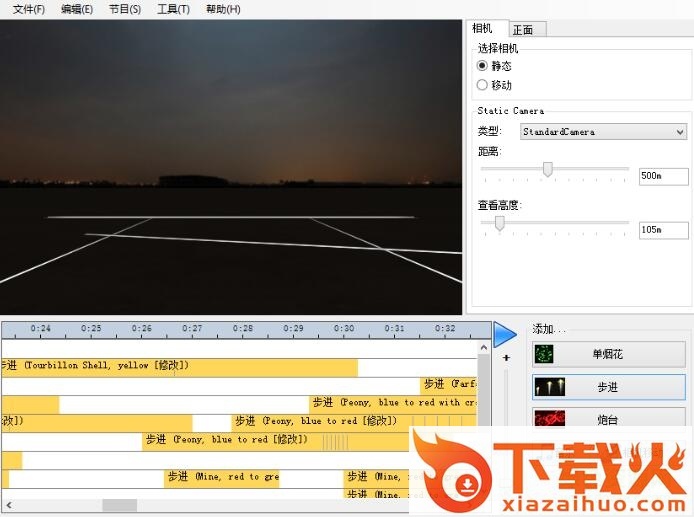This screenshot has height=517, width=694.
Task: Select the 静态 camera radio button
Action: tap(482, 66)
